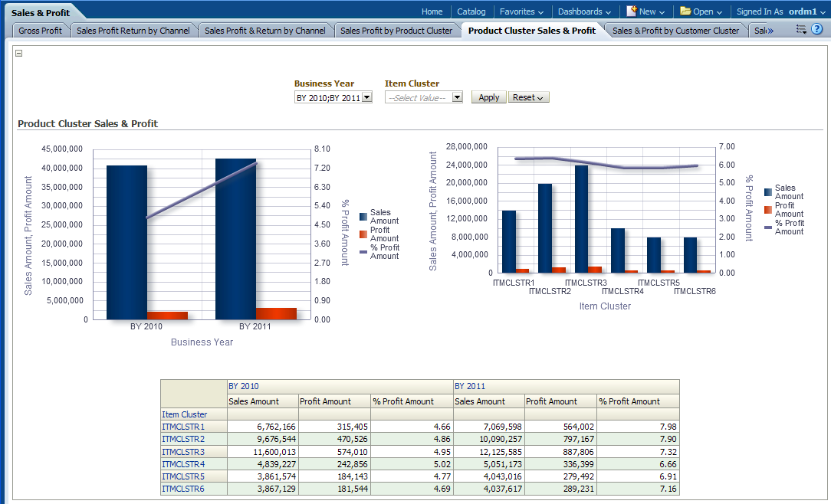Click the New document icon
The image size is (831, 504).
[x=632, y=11]
